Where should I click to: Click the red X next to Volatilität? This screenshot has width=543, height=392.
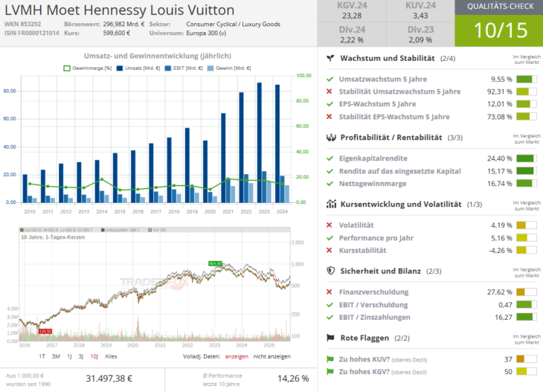click(x=330, y=225)
